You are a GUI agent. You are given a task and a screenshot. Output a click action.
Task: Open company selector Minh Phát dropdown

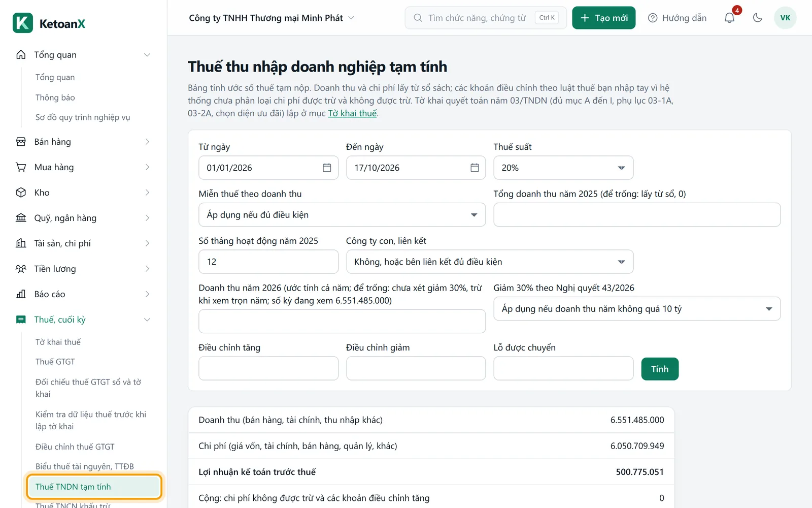click(272, 18)
